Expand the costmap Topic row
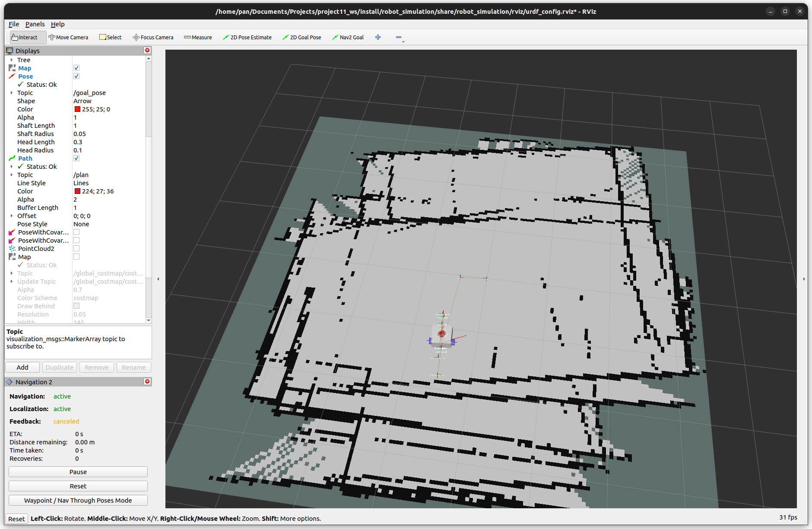 pyautogui.click(x=12, y=273)
